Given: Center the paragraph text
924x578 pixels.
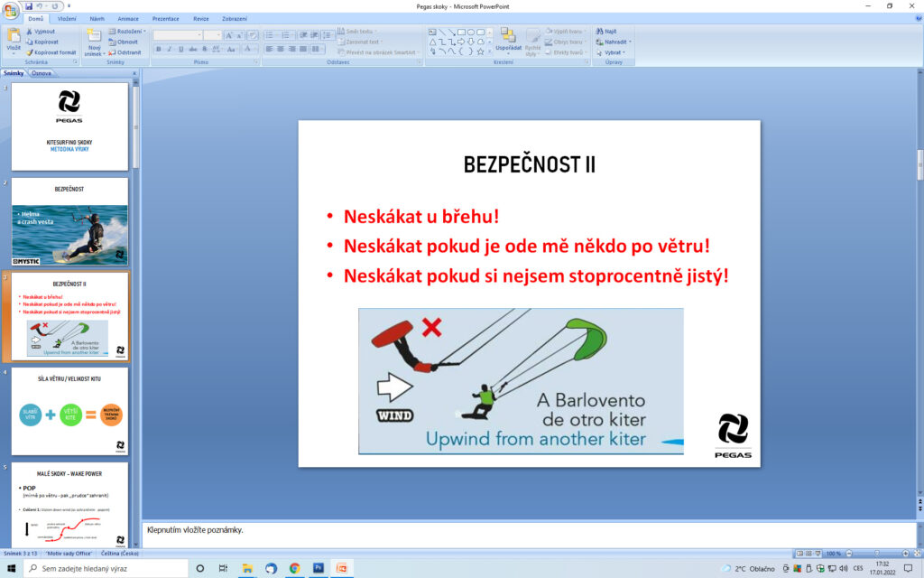Looking at the screenshot, I should (x=281, y=49).
